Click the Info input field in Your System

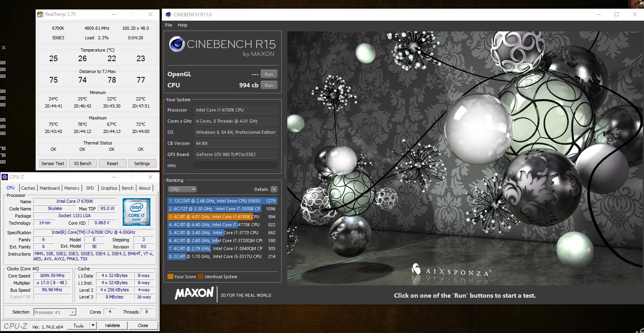236,166
